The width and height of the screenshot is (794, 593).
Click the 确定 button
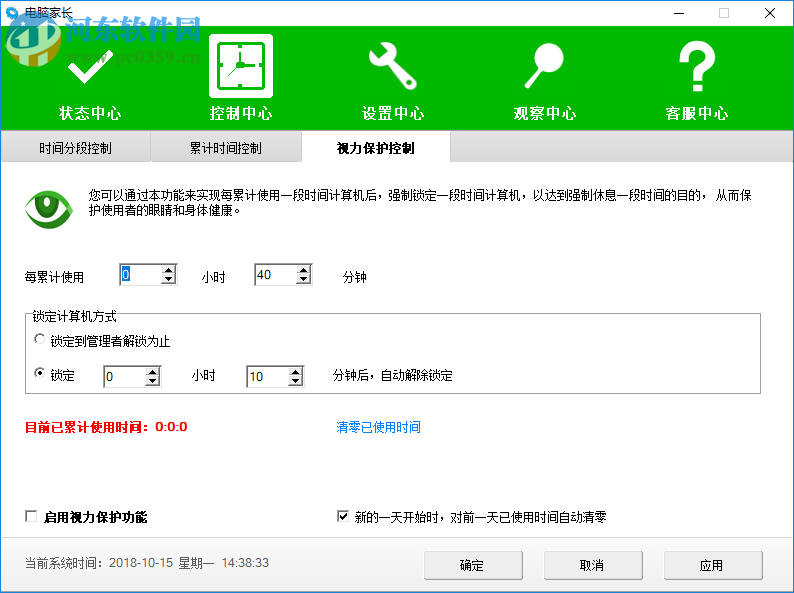pos(473,565)
